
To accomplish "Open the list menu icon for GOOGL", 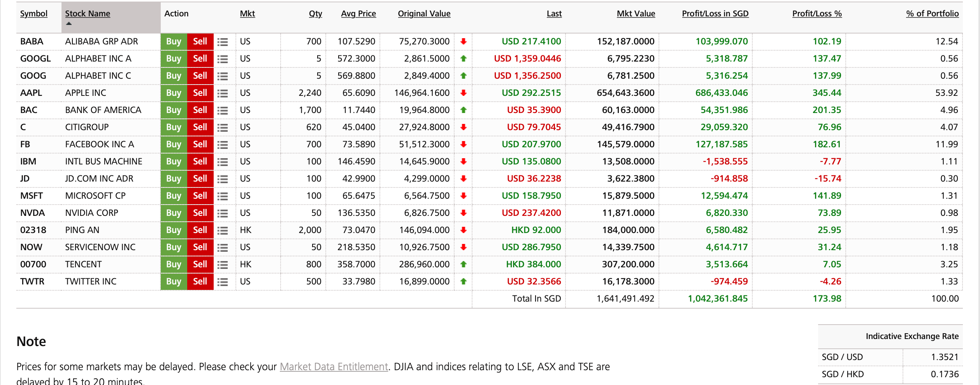I will coord(223,59).
